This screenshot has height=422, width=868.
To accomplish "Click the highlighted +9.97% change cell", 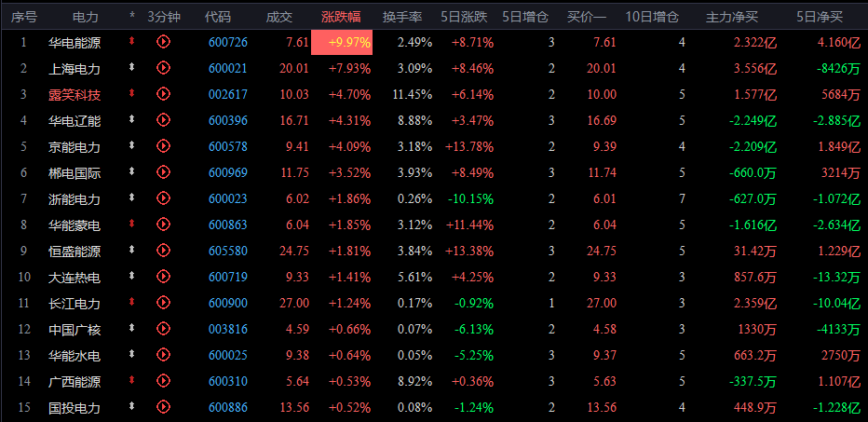I will tap(342, 43).
